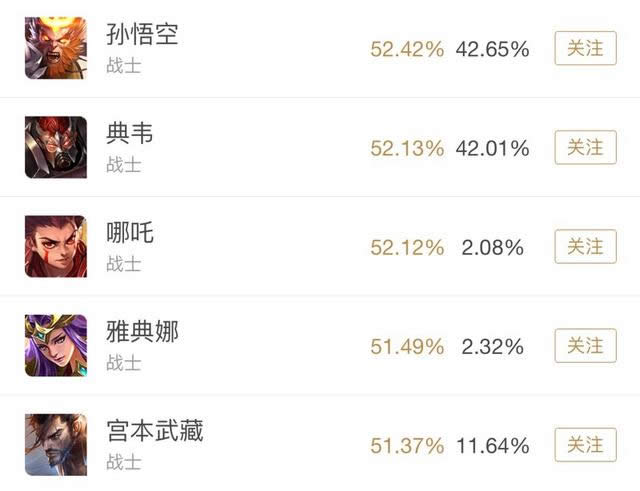Click 典韦 pick rate 42.01%
This screenshot has width=640, height=491.
point(492,148)
